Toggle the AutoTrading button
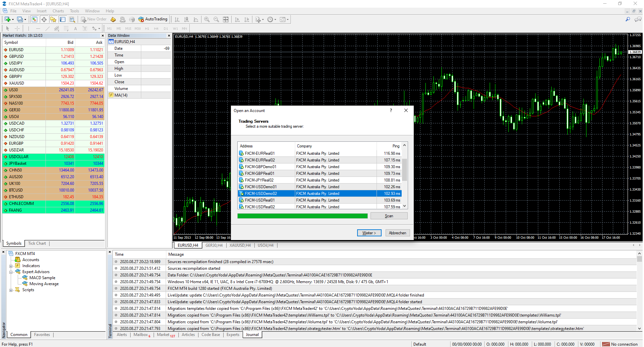 click(x=153, y=19)
